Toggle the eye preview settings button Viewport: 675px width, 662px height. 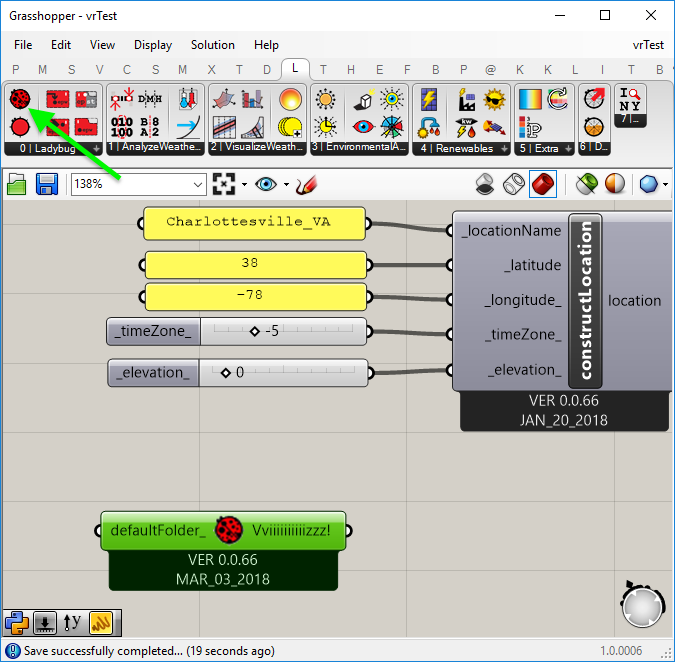click(266, 184)
